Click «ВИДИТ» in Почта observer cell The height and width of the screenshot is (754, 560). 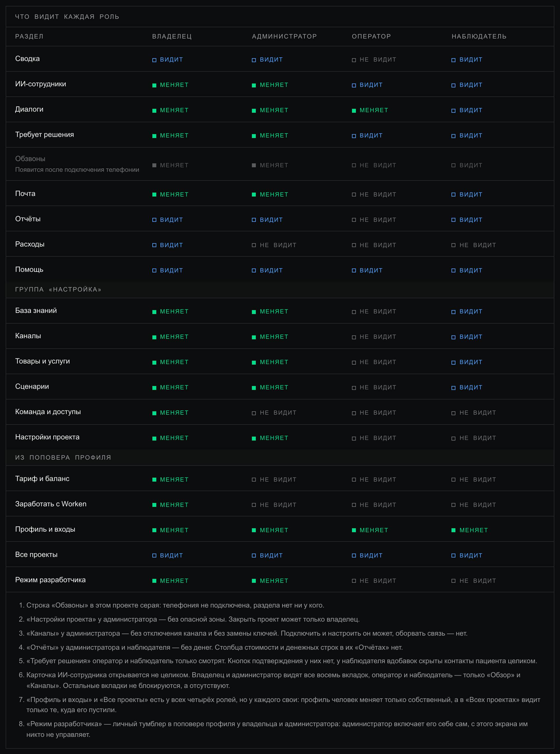(x=471, y=195)
